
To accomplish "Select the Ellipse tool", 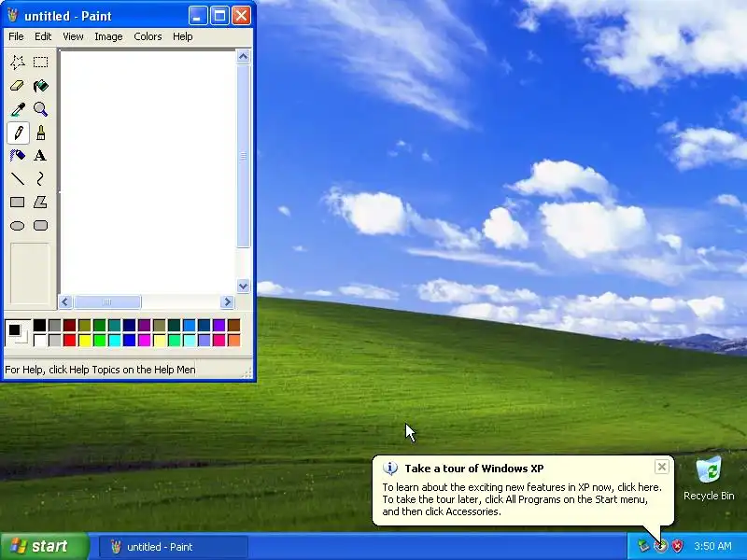I will pyautogui.click(x=18, y=226).
